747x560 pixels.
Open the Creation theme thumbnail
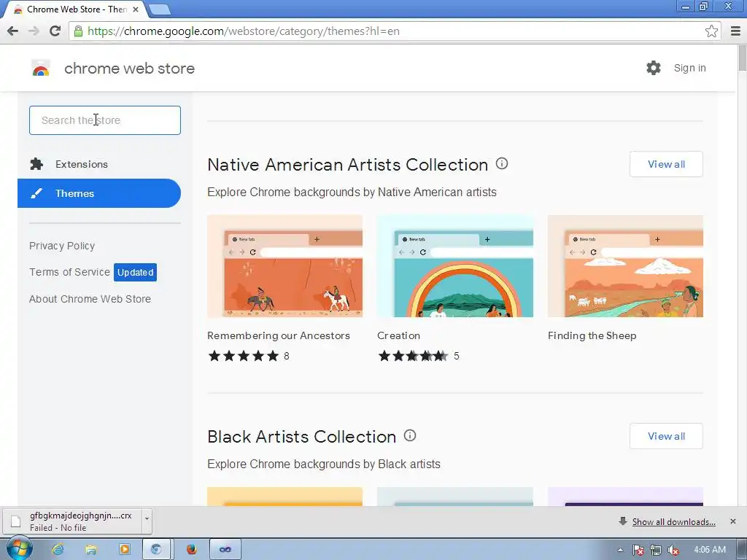pos(455,266)
